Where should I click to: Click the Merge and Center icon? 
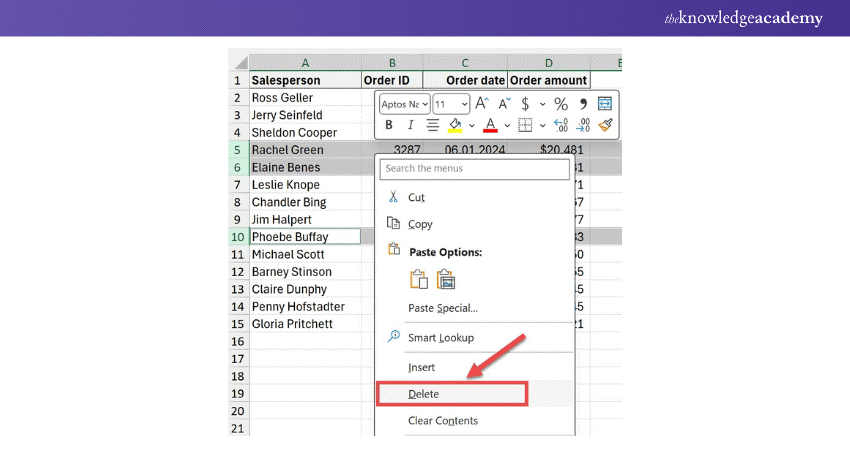pos(604,104)
